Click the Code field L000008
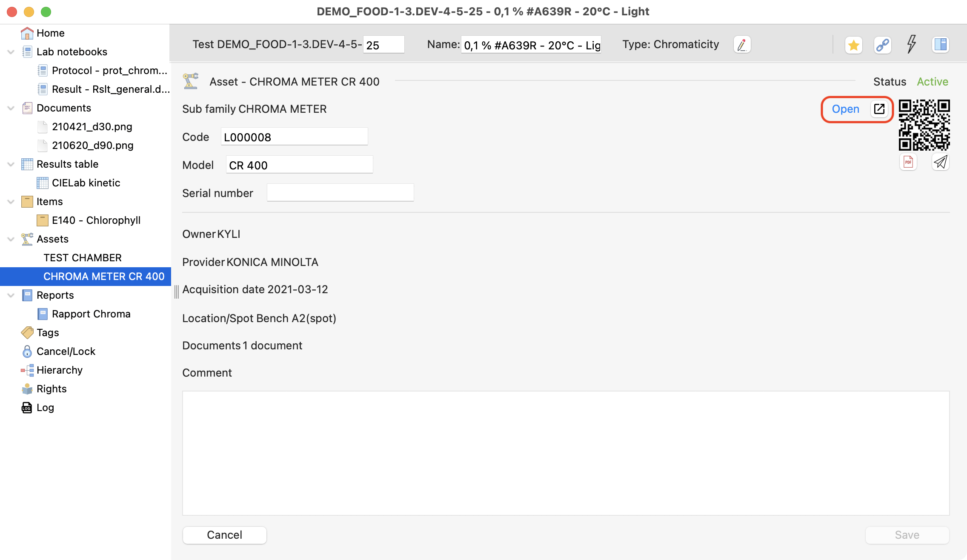This screenshot has height=560, width=967. click(x=294, y=137)
